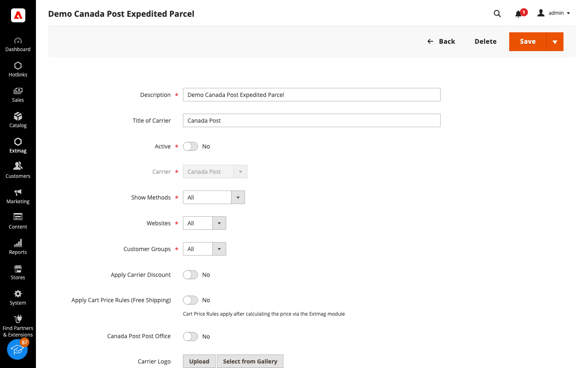Open the Show Methods dropdown
Screen dimensions: 588x368
(x=214, y=197)
